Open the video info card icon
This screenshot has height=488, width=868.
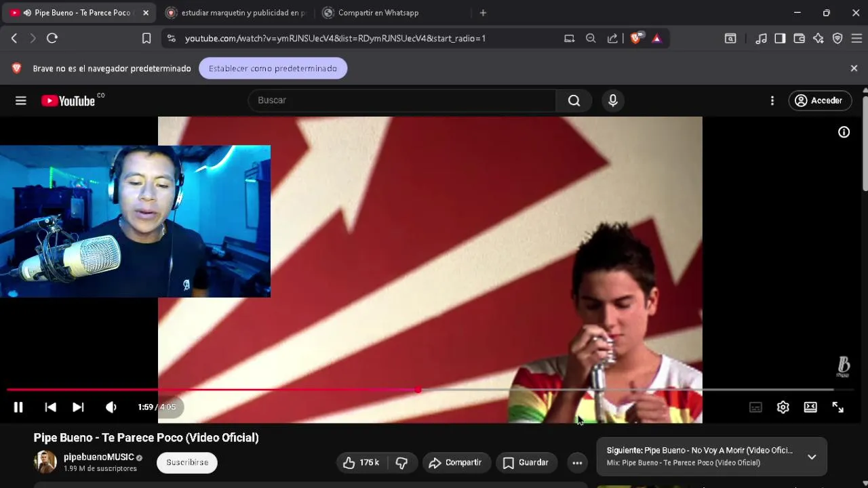844,132
